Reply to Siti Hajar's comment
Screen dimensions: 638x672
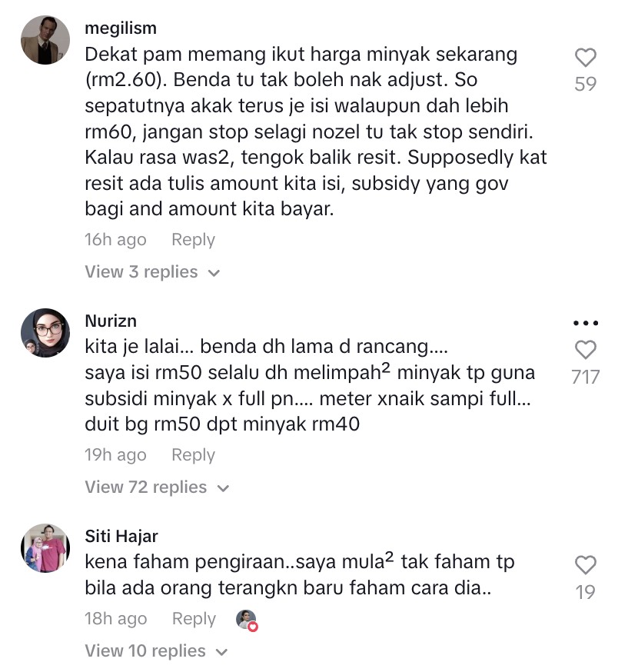[194, 619]
